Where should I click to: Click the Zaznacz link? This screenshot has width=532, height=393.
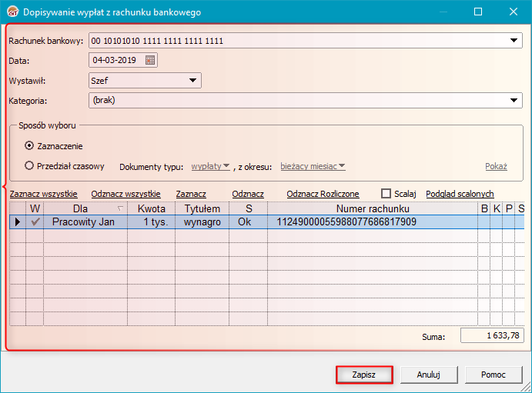pos(191,194)
